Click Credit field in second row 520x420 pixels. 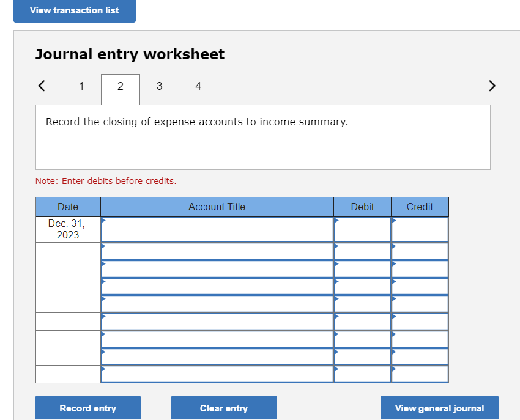click(x=420, y=251)
